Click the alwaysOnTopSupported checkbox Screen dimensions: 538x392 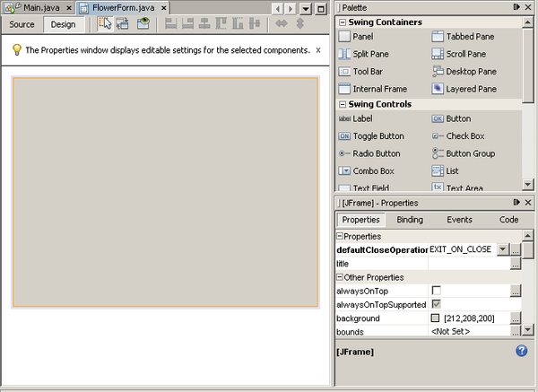[436, 305]
